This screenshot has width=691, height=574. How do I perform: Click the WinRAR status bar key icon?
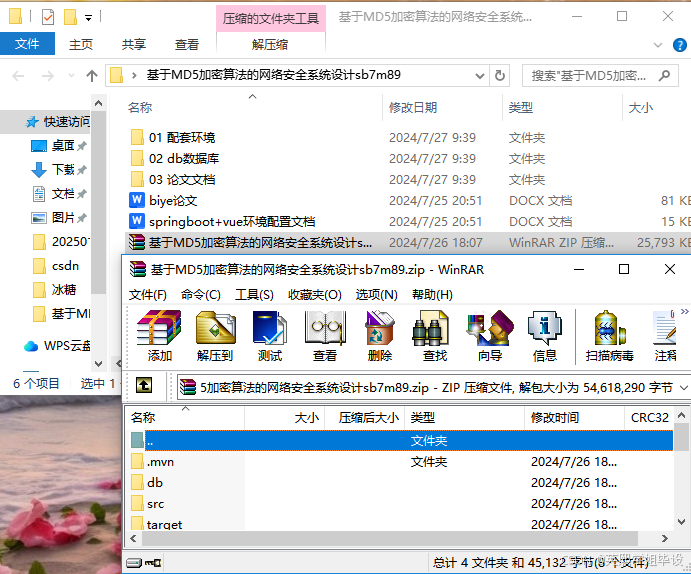[153, 563]
